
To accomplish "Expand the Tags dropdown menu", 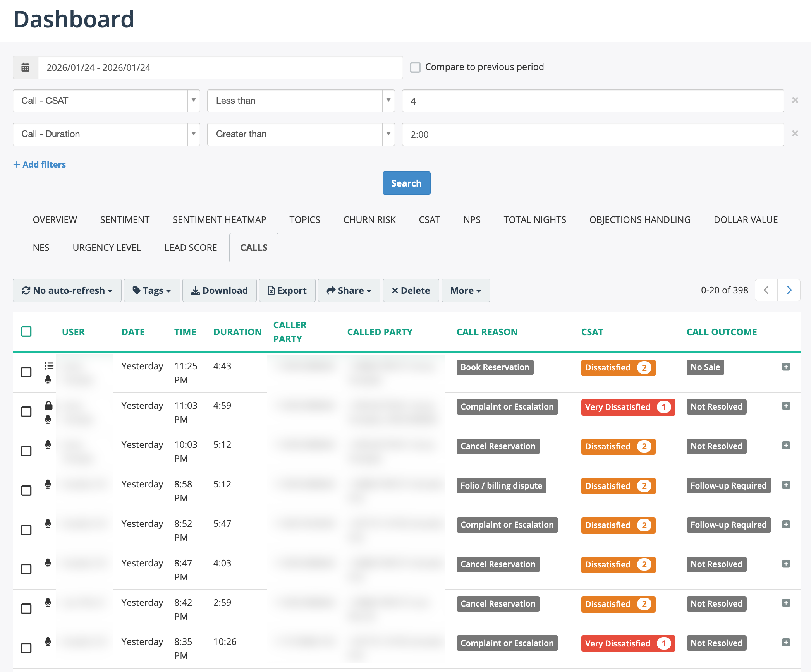I will tap(152, 290).
